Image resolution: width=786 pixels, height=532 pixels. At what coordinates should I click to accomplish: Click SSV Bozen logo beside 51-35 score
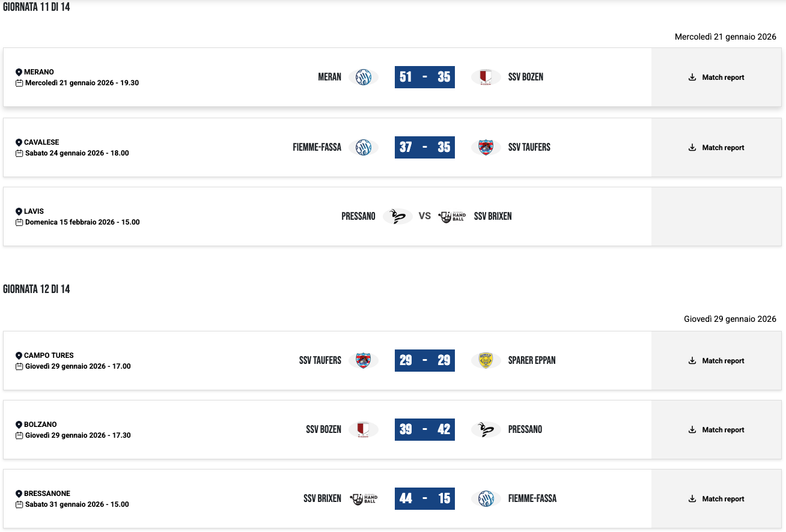486,77
